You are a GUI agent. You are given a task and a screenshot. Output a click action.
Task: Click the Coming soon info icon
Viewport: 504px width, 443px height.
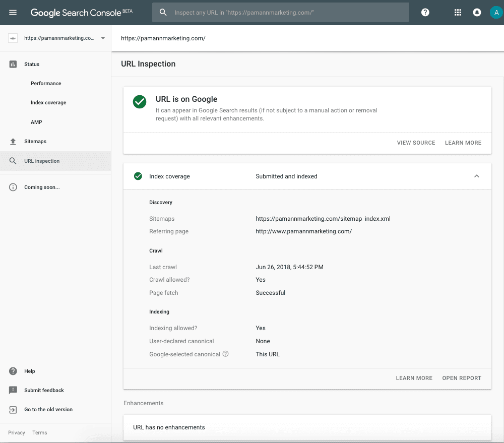pos(13,187)
